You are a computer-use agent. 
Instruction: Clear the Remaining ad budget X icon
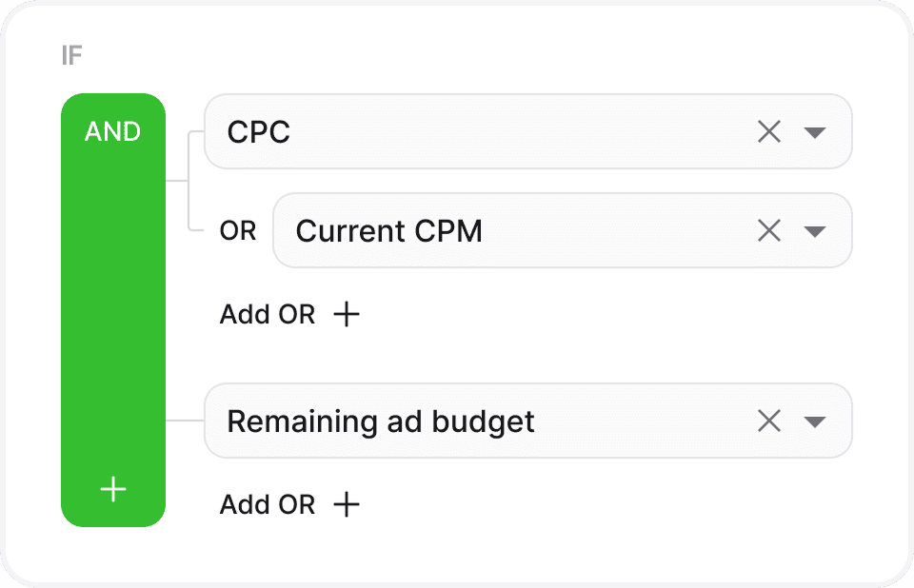click(769, 421)
